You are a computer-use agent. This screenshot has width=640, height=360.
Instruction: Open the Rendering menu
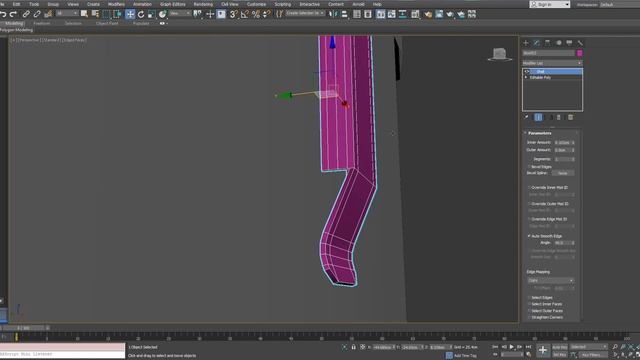click(x=203, y=4)
